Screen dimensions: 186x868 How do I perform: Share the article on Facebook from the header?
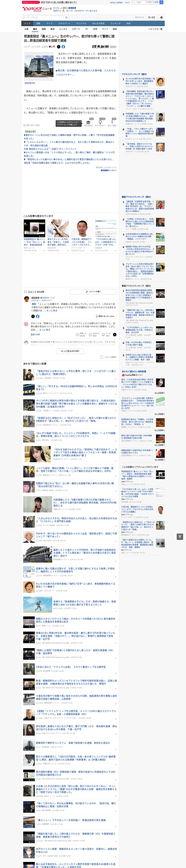63,47
